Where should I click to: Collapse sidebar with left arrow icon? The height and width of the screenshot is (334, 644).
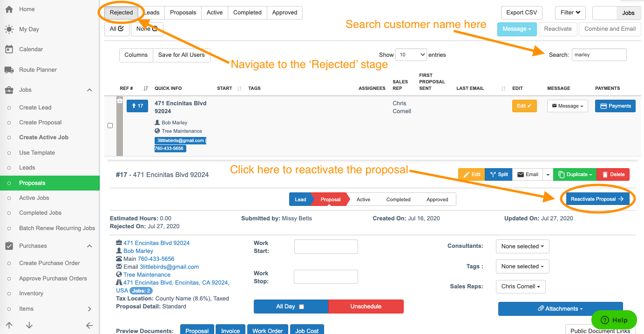click(89, 326)
